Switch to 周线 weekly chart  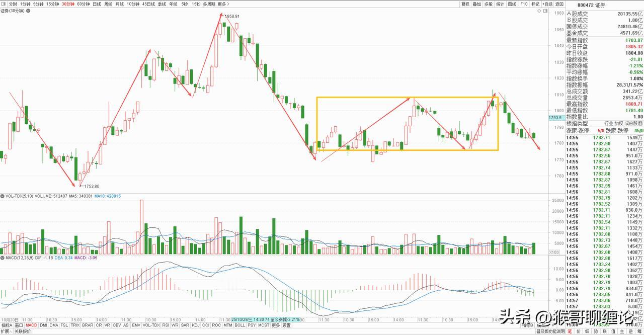(108, 4)
